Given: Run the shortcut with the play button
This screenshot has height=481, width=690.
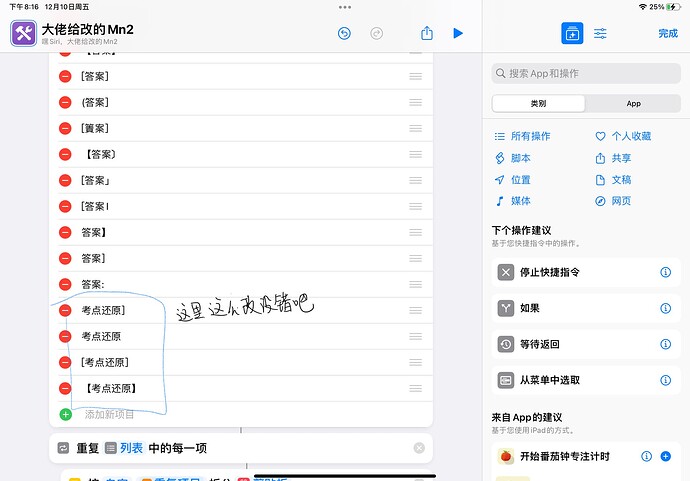Looking at the screenshot, I should (458, 33).
